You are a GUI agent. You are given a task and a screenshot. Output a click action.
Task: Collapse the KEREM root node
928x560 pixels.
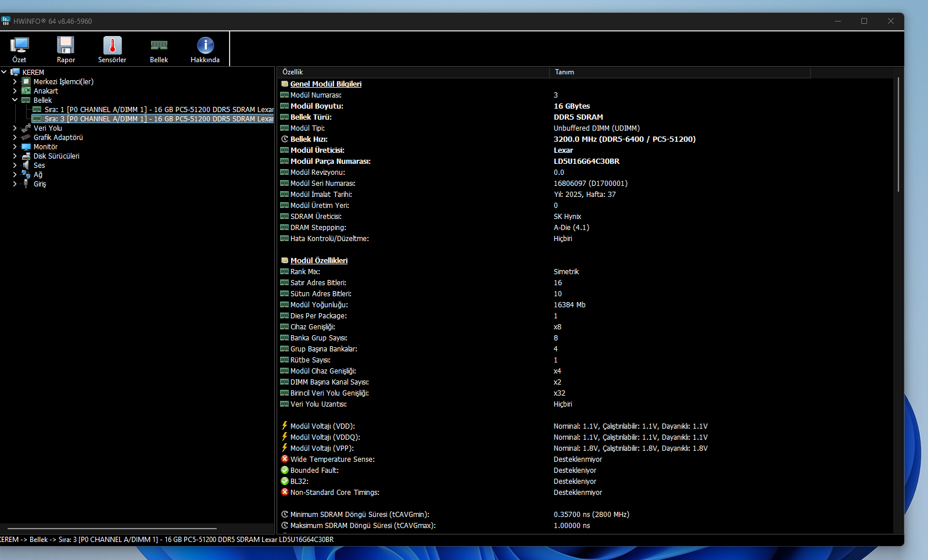click(4, 72)
